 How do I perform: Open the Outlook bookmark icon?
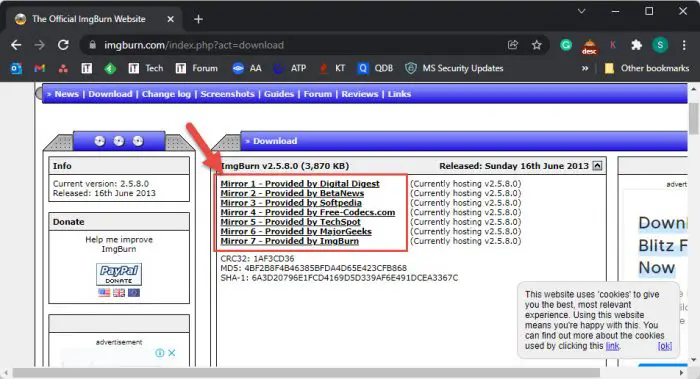tap(16, 68)
